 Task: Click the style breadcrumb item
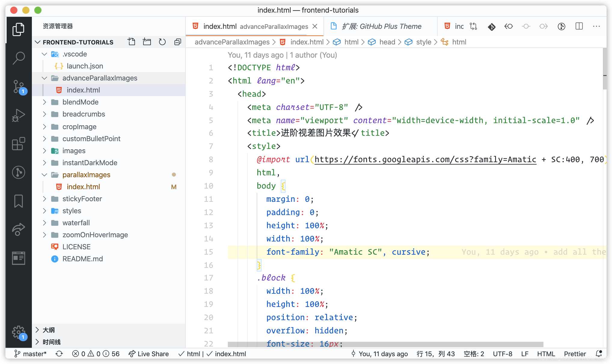(424, 42)
